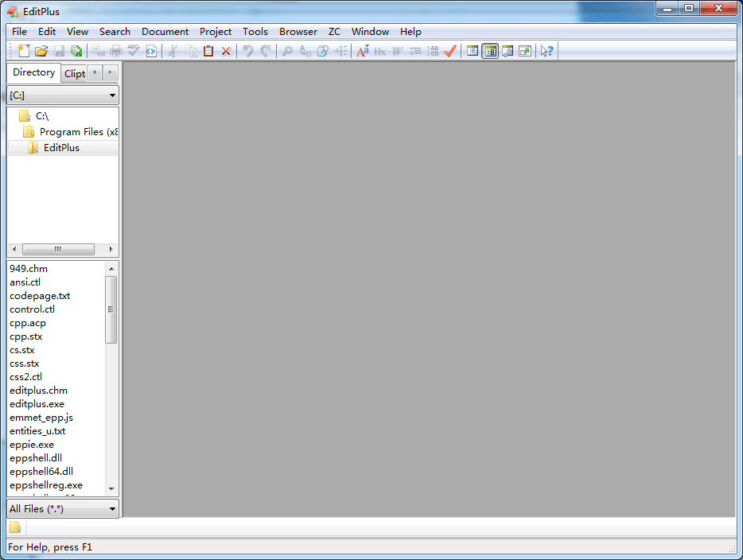Open the All Files (*.*) filter dropdown
The width and height of the screenshot is (743, 560).
tap(63, 509)
